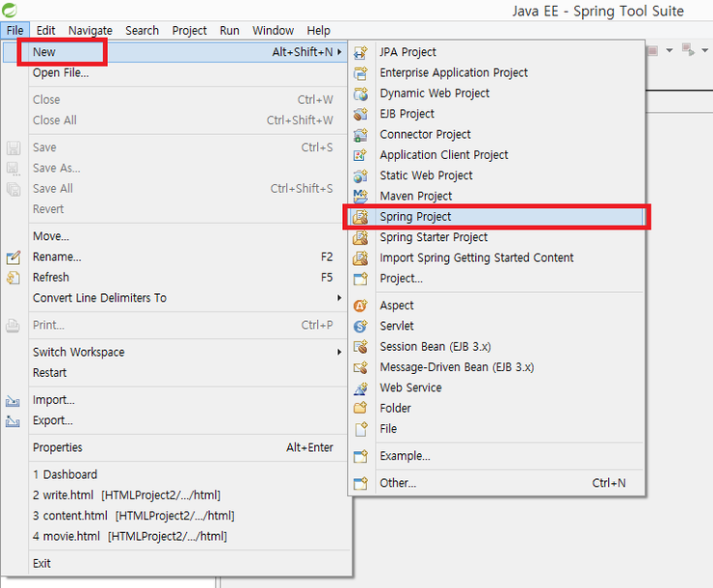Click the Aspect icon in submenu
713x588 pixels.
coord(360,306)
